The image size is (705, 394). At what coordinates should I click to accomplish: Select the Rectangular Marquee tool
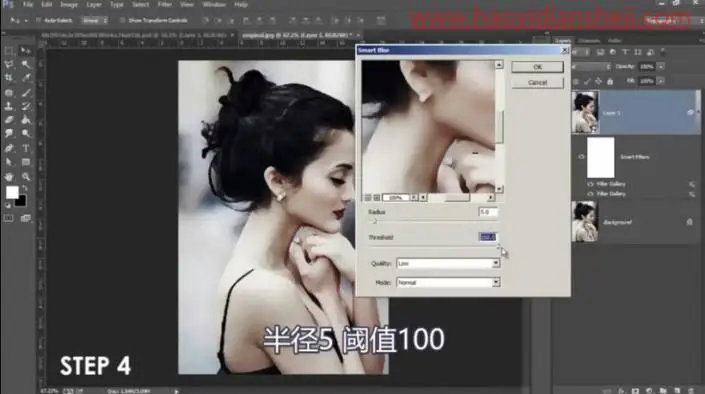(x=9, y=51)
